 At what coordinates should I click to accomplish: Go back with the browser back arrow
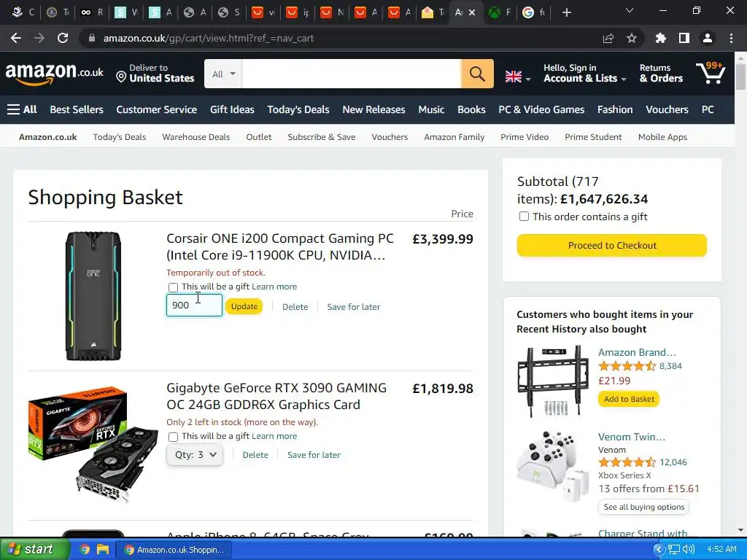coord(16,38)
